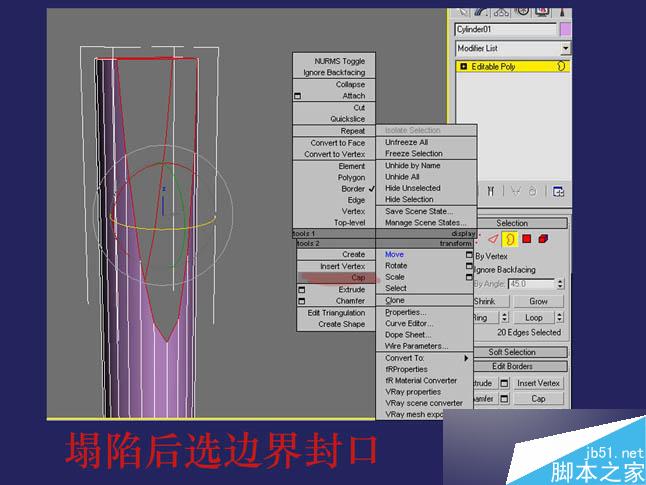Viewport: 646px width, 485px height.
Task: Select Element sub-object cube icon
Action: tap(543, 239)
